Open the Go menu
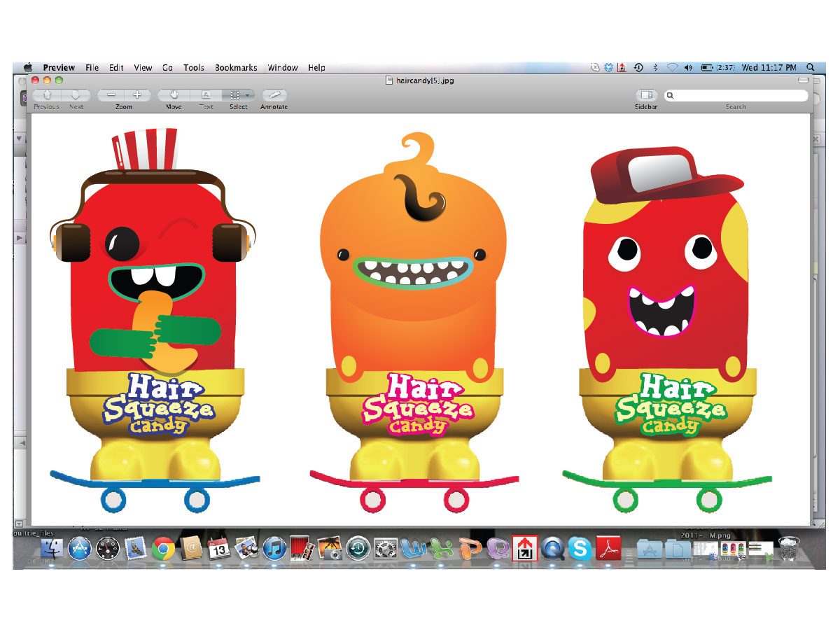Image resolution: width=840 pixels, height=630 pixels. click(x=168, y=68)
